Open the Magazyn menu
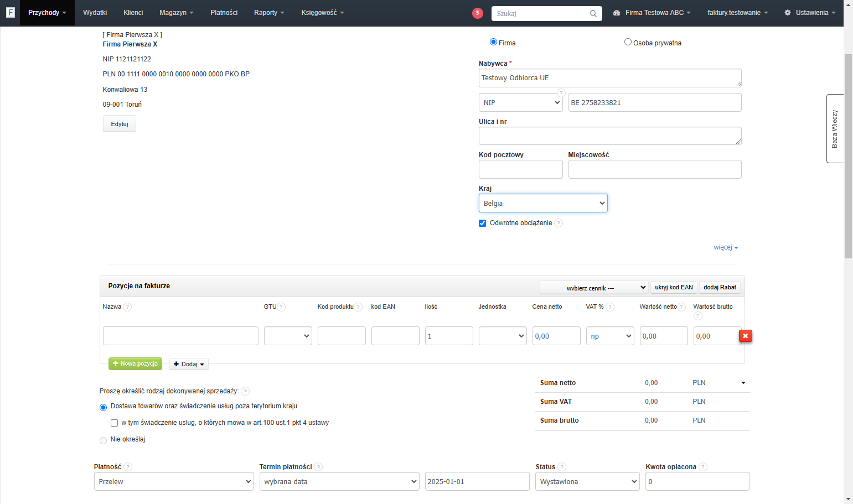 pyautogui.click(x=177, y=13)
